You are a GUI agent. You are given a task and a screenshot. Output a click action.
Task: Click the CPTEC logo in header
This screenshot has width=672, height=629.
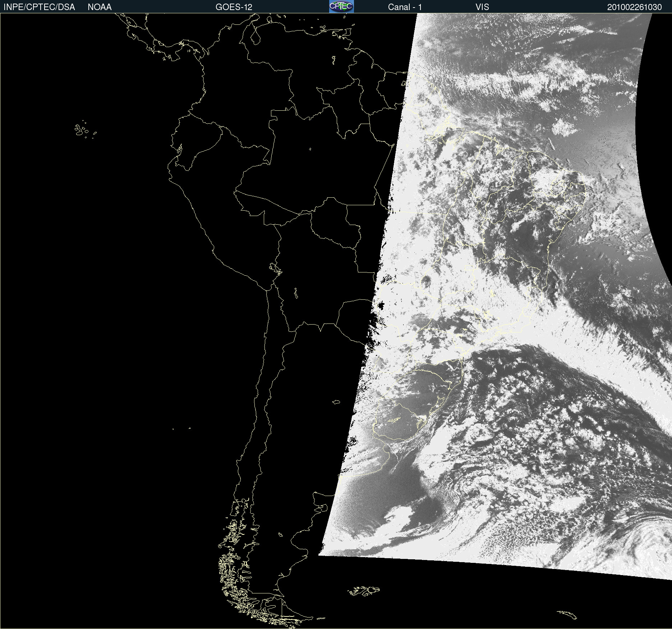[341, 6]
